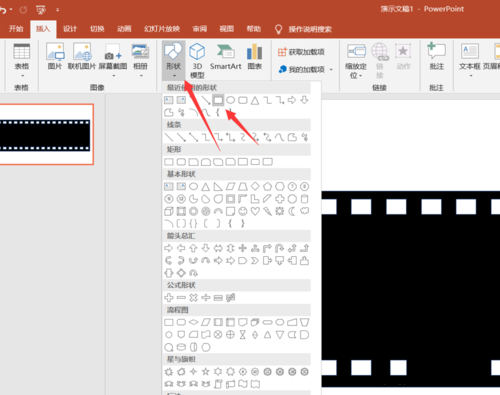Insert a SmartArt graphic
Viewport: 500px width, 395px height.
point(226,57)
